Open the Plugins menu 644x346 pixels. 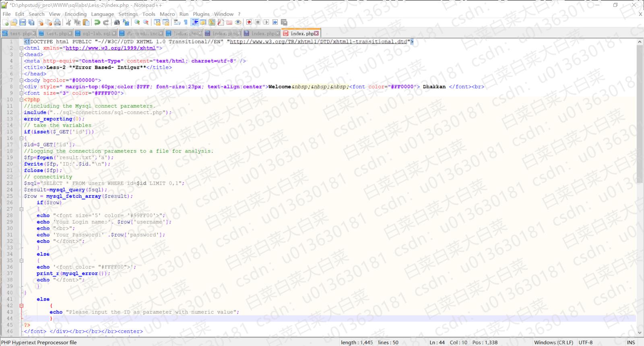[201, 14]
